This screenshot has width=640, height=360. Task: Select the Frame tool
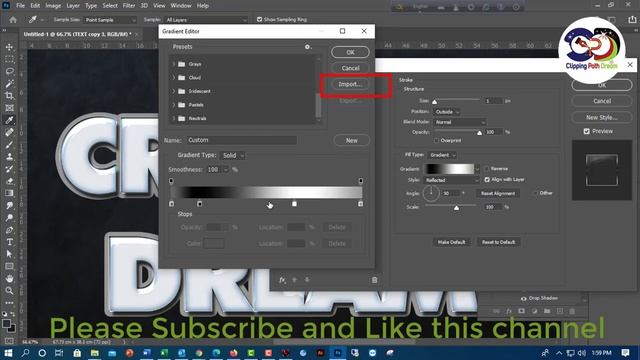(9, 108)
